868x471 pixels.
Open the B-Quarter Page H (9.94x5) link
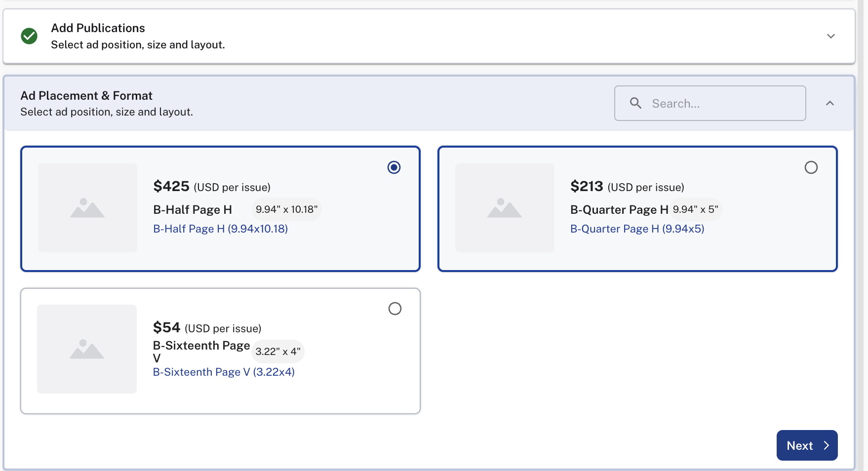[637, 229]
